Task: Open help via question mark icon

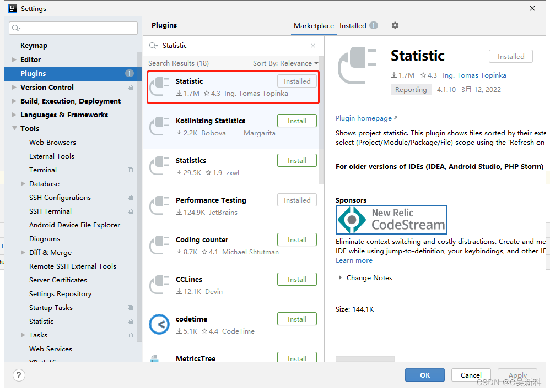Action: tap(19, 375)
